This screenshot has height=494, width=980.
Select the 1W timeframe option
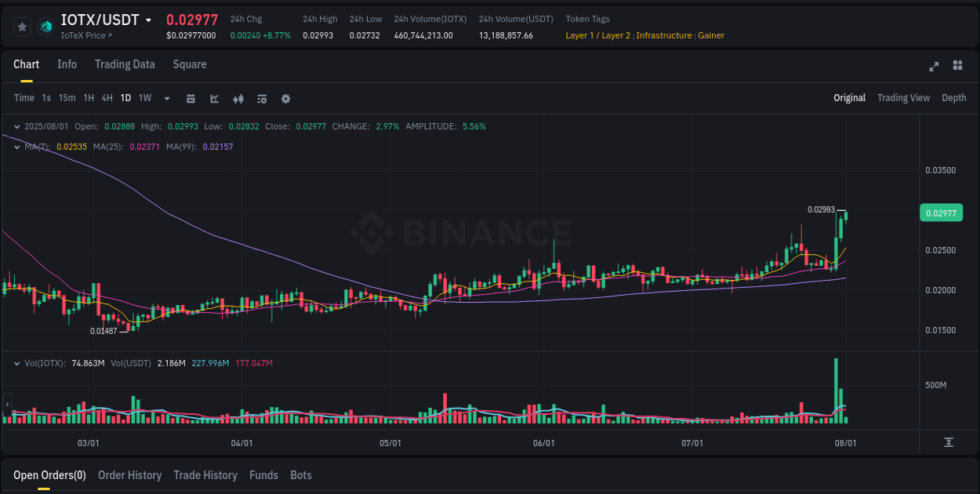pos(144,99)
